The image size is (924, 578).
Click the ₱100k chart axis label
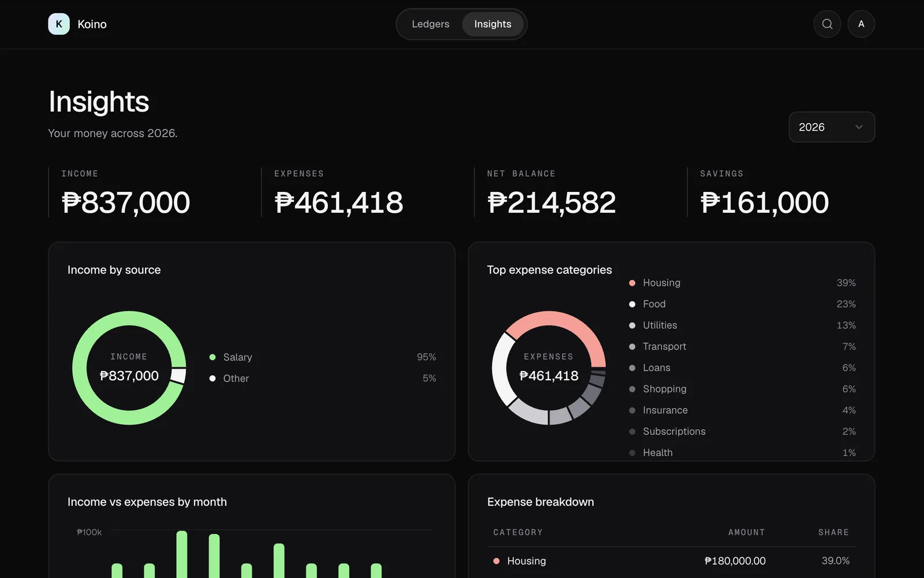[x=90, y=532]
